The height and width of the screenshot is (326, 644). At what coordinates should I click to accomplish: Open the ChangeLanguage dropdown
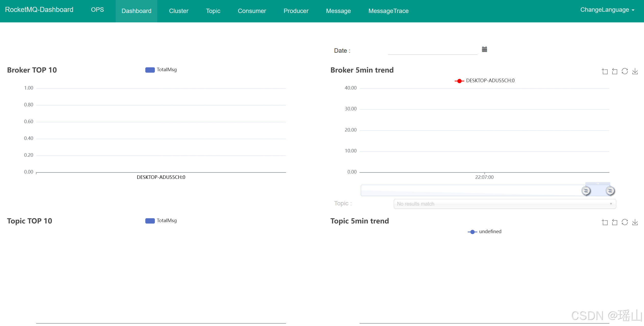click(607, 10)
